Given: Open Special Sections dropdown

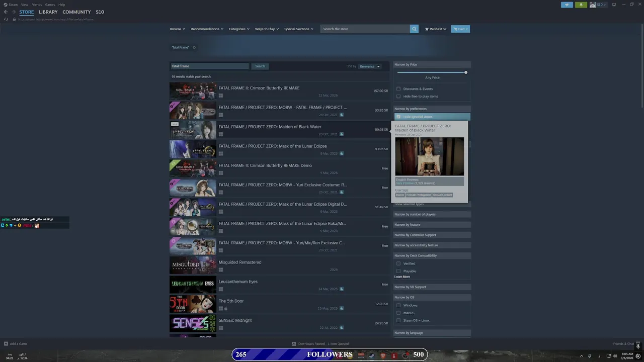Looking at the screenshot, I should point(299,29).
